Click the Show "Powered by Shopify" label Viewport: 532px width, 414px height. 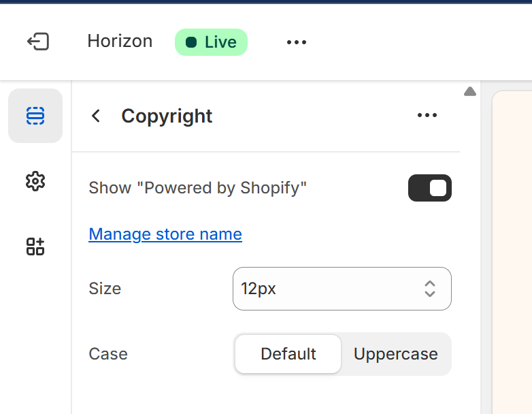[198, 188]
